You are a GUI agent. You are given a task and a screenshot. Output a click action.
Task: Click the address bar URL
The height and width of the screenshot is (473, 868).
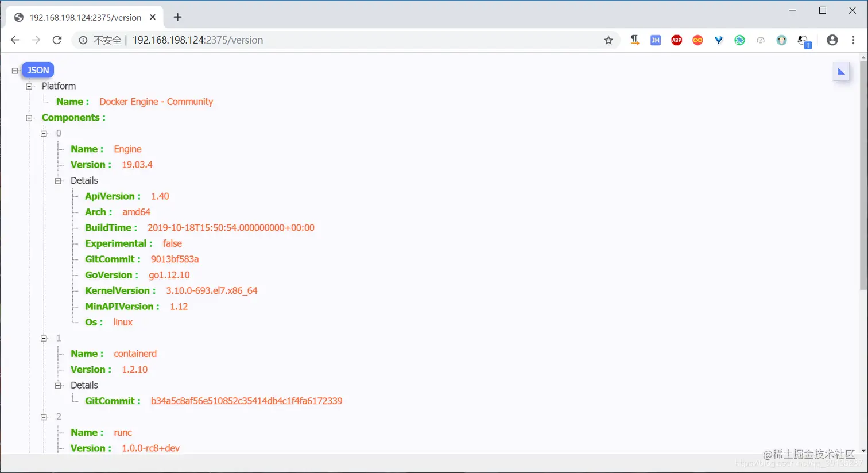197,40
